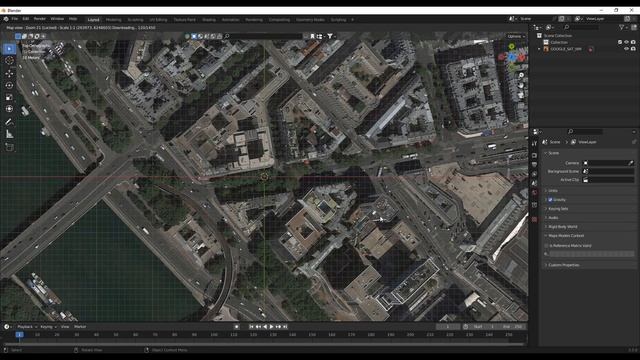Image resolution: width=640 pixels, height=360 pixels.
Task: Toggle Is Reference Matrix Valid checkbox
Action: [547, 246]
